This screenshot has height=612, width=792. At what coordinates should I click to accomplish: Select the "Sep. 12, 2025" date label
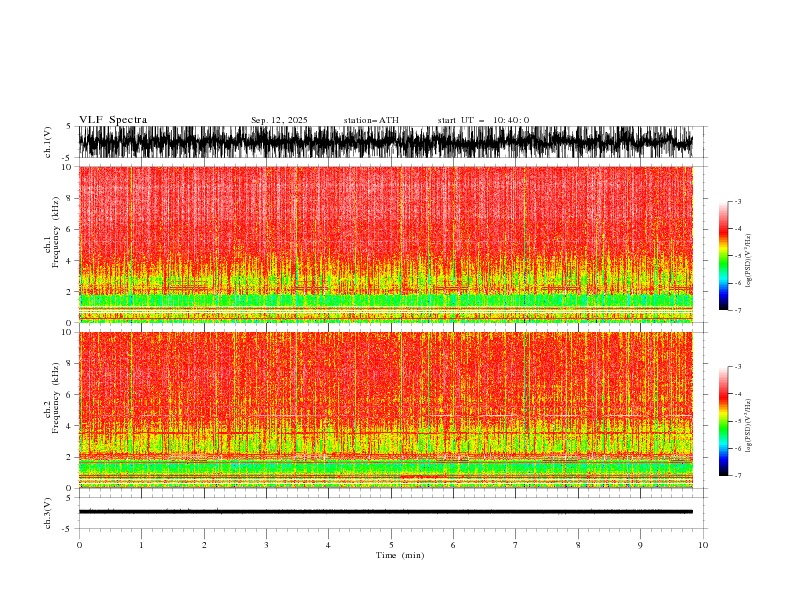pos(279,120)
